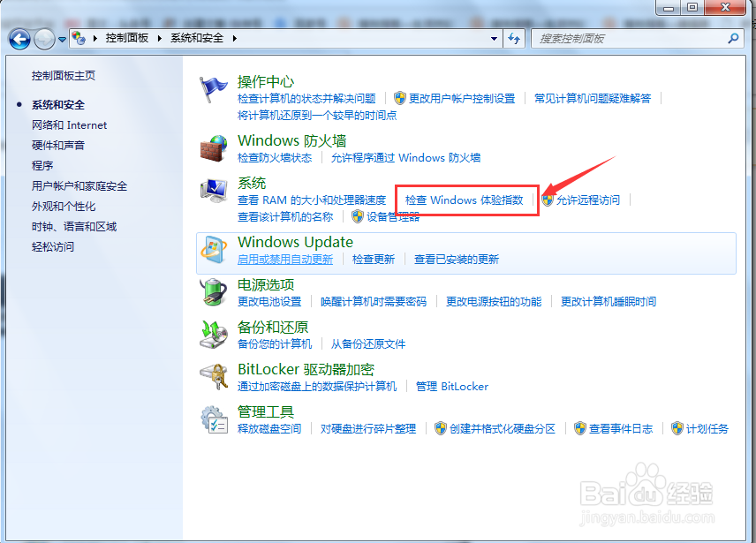Click the back navigation arrow
Viewport: 756px width, 543px height.
tap(19, 39)
